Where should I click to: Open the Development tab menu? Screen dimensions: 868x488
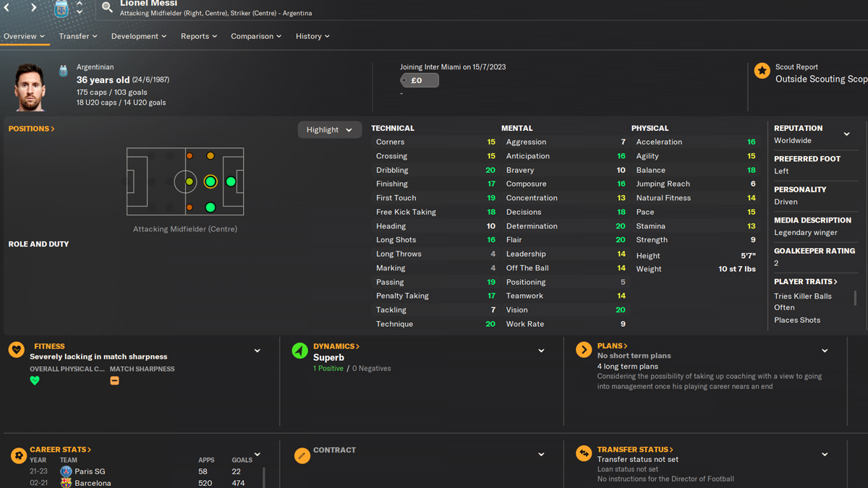139,36
